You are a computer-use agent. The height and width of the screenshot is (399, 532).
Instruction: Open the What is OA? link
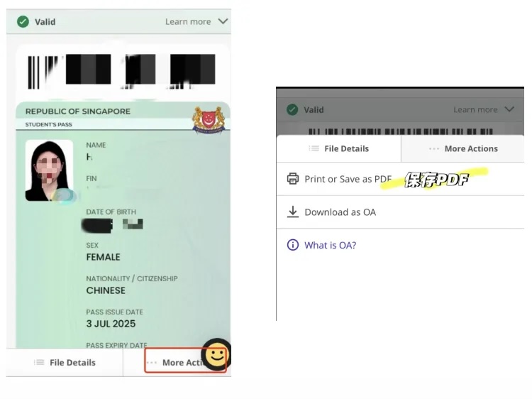330,245
